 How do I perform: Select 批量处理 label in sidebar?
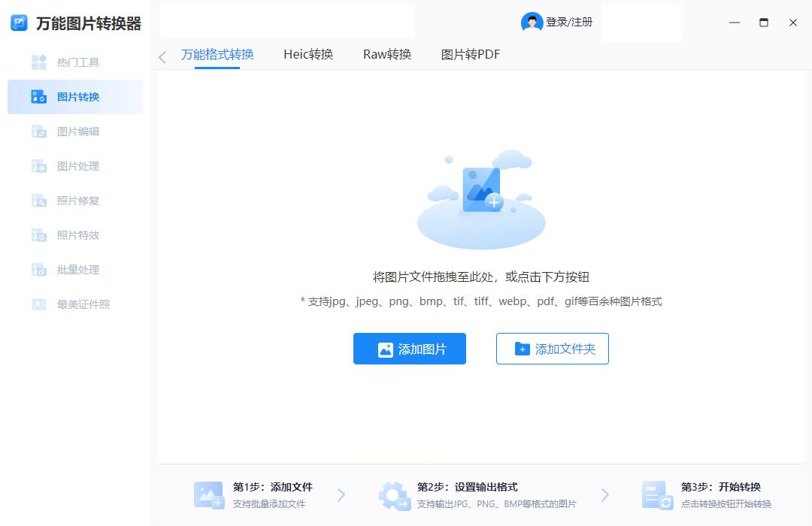(x=78, y=270)
